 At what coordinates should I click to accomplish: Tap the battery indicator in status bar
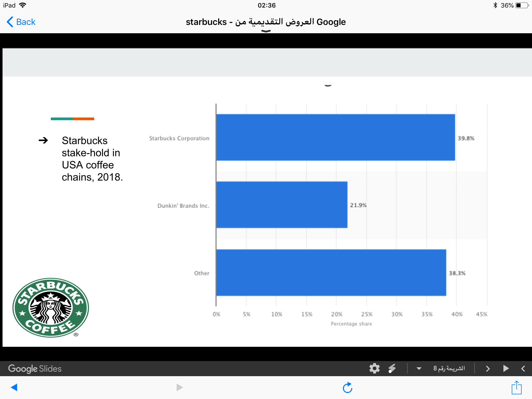[522, 5]
